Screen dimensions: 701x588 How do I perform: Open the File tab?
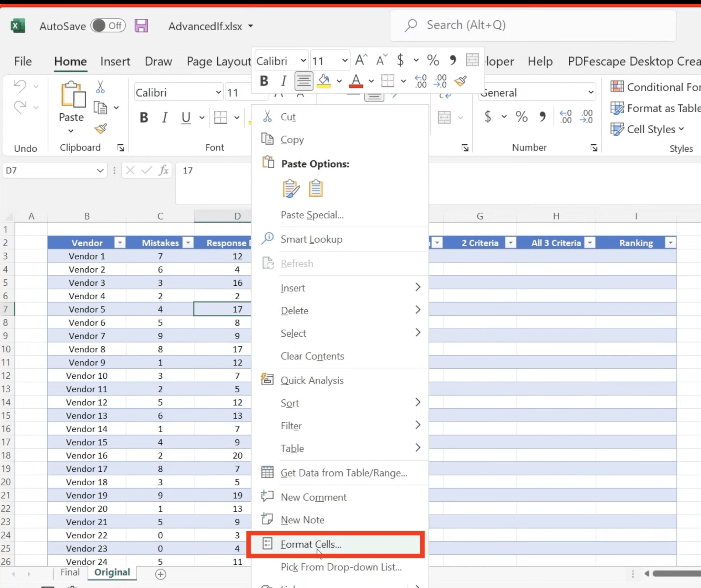tap(23, 61)
